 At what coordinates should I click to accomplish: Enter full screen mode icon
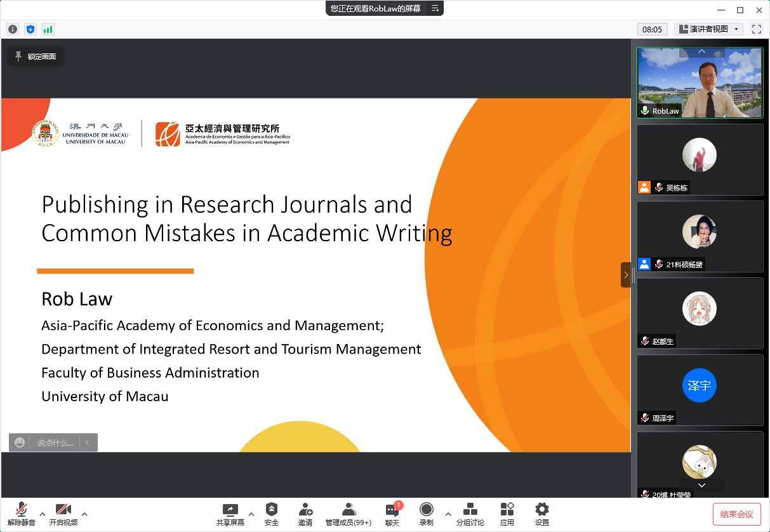tap(756, 29)
